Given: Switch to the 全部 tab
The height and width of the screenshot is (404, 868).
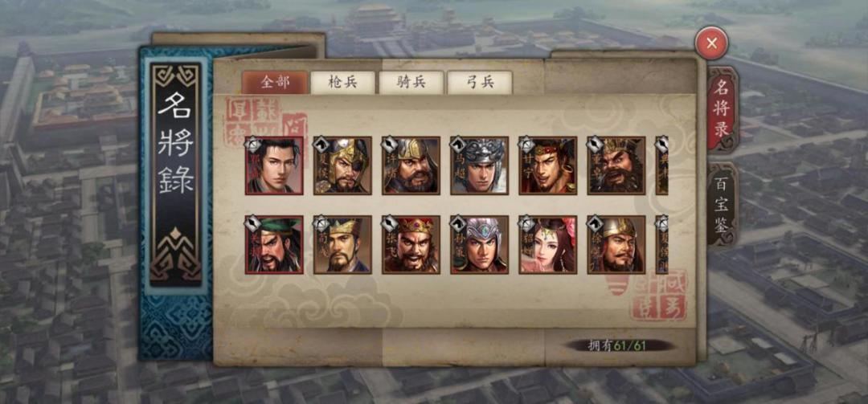Looking at the screenshot, I should 275,83.
